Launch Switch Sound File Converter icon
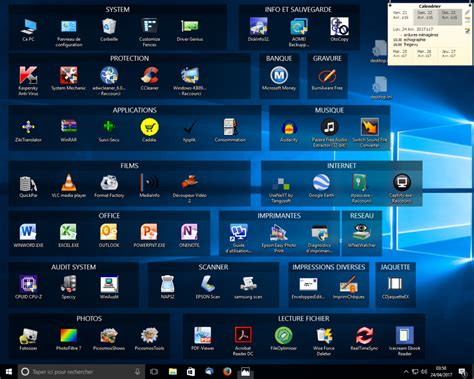 click(x=370, y=127)
